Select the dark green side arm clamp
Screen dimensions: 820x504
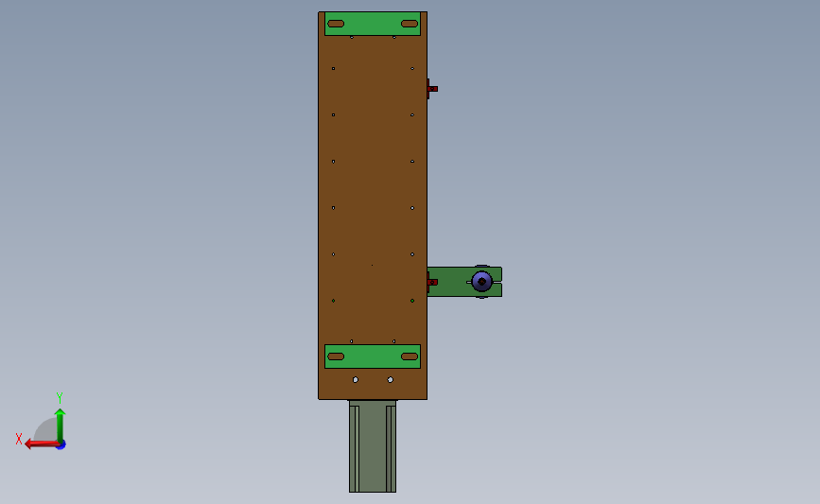click(x=452, y=282)
